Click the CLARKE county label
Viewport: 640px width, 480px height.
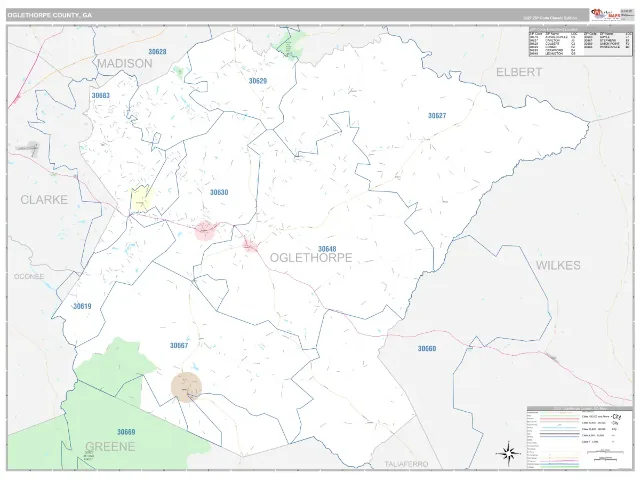[x=44, y=200]
